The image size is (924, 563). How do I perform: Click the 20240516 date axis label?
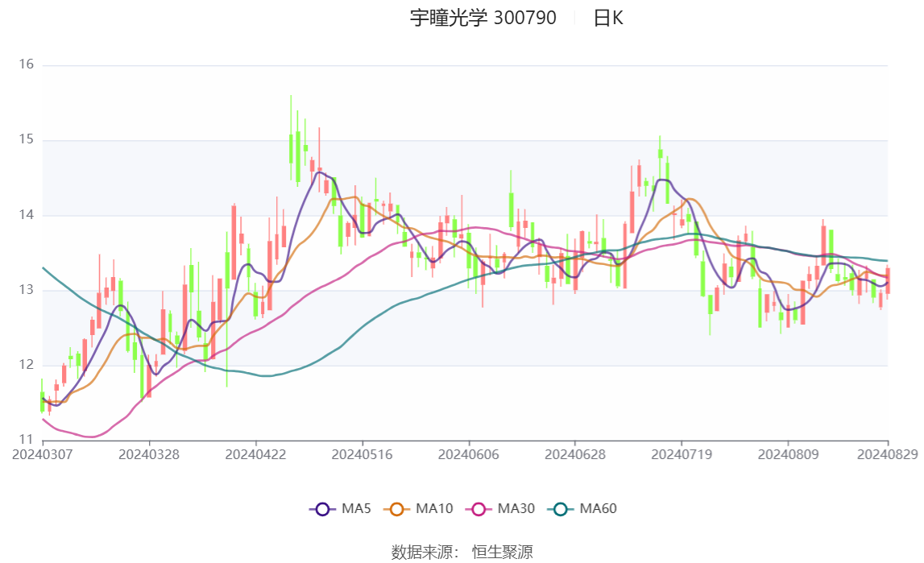pyautogui.click(x=362, y=455)
